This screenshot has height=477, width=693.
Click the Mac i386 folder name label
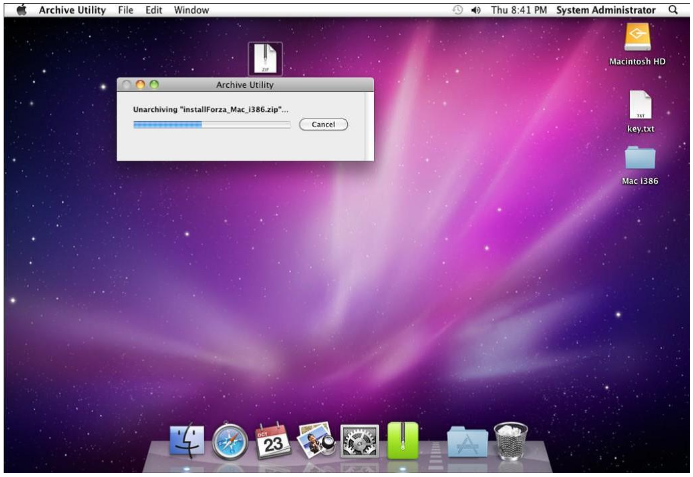coord(640,181)
